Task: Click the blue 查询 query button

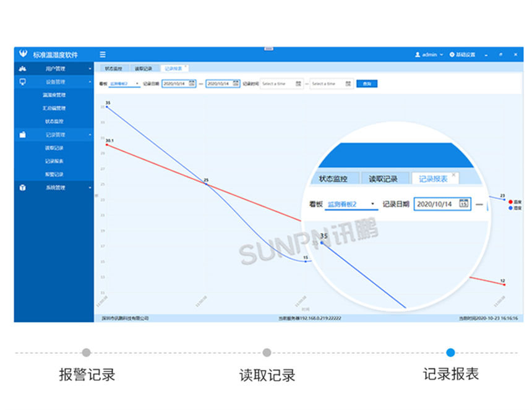Action: tap(366, 83)
